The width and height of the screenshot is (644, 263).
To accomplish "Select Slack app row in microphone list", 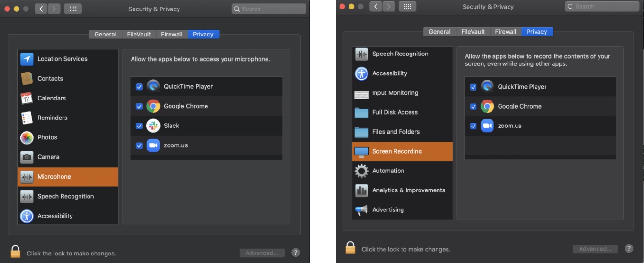I will pyautogui.click(x=206, y=126).
